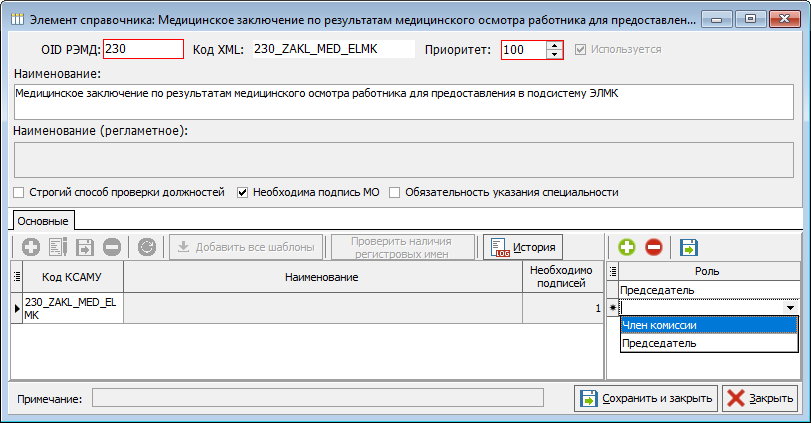Enable Строгий способ проверки должностей checkbox
Image resolution: width=811 pixels, height=423 pixels.
18,192
